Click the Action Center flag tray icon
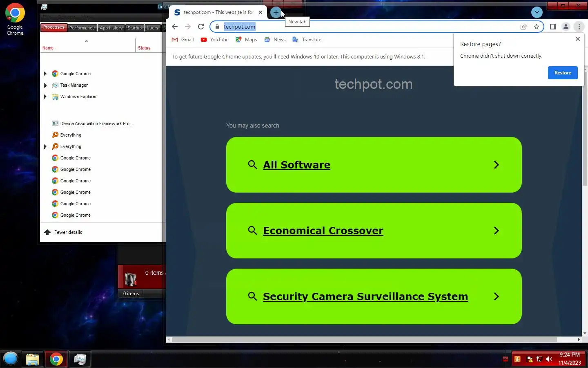Viewport: 588px width, 368px height. (x=530, y=359)
